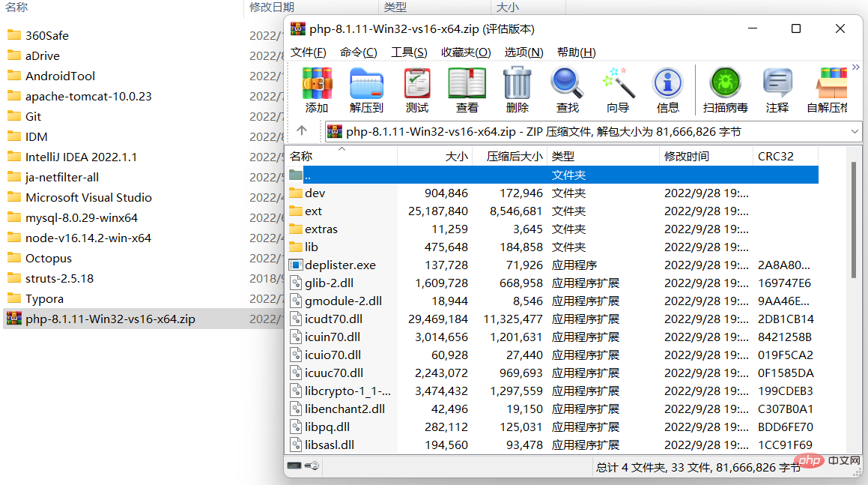The height and width of the screenshot is (485, 868).
Task: Open the Favorites (收藏夹) menu
Action: [466, 52]
